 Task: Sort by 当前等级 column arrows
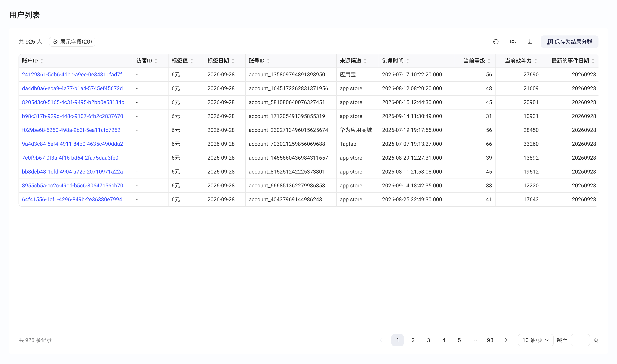489,61
